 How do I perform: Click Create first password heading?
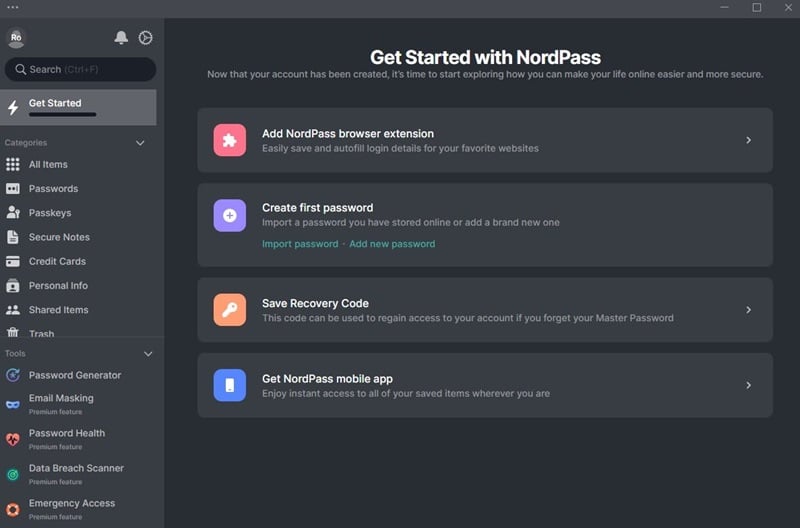tap(317, 208)
